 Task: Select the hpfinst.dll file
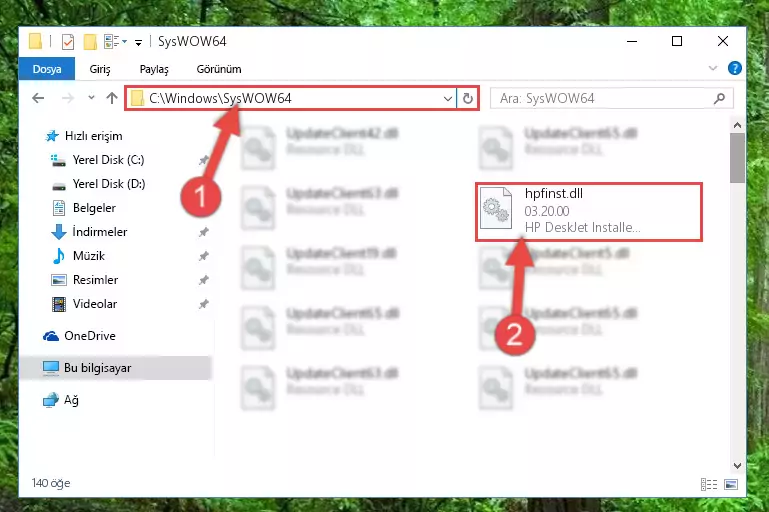pos(589,211)
